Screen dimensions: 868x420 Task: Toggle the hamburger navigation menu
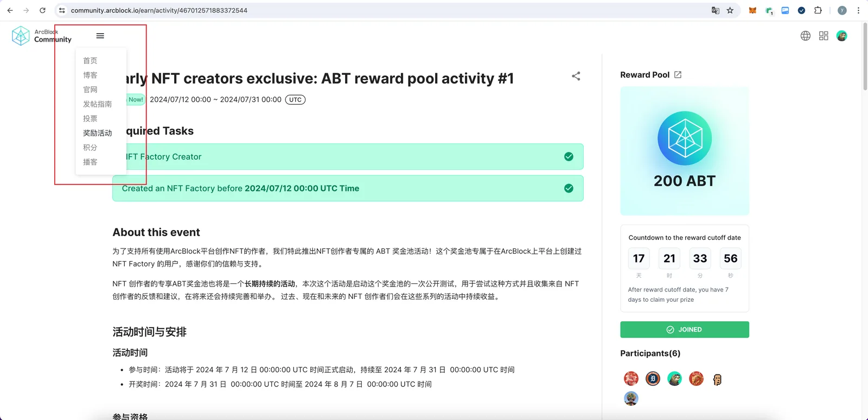point(100,36)
